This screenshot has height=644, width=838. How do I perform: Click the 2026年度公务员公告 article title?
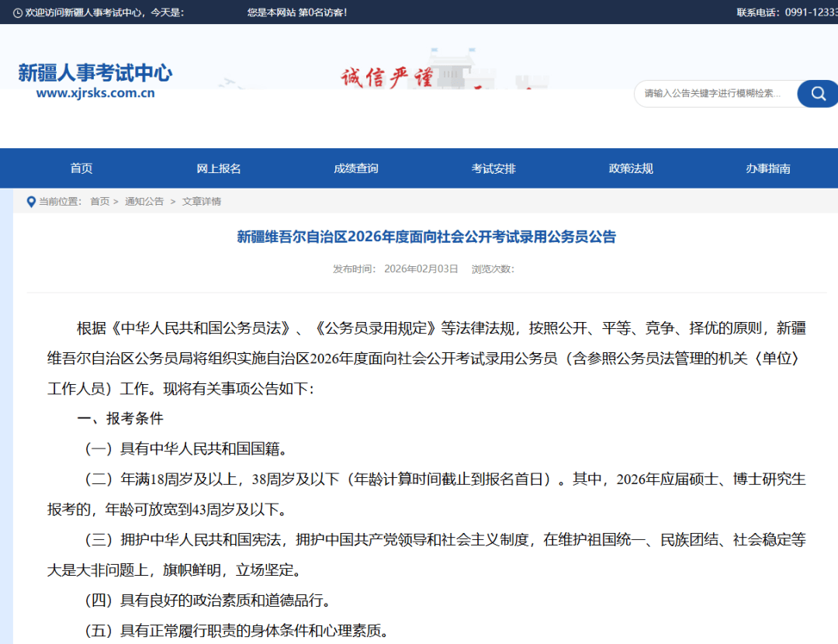tap(426, 237)
